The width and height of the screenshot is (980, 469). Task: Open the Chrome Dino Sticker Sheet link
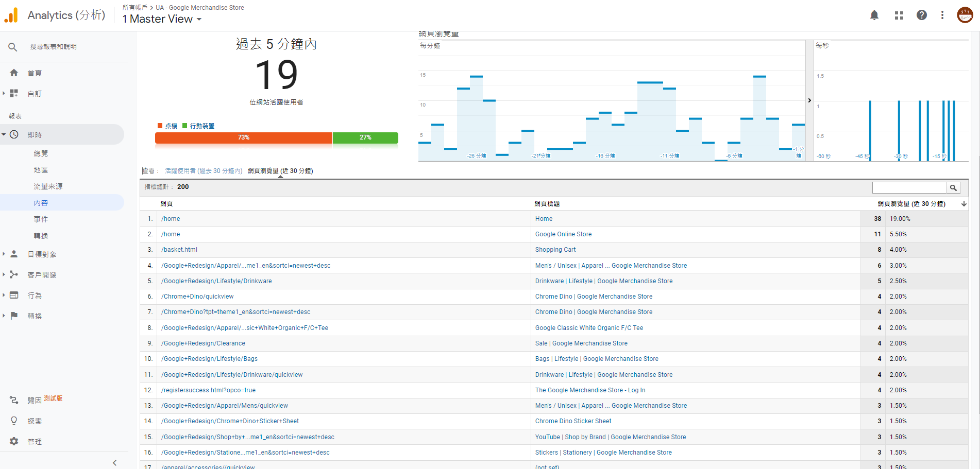(x=573, y=421)
